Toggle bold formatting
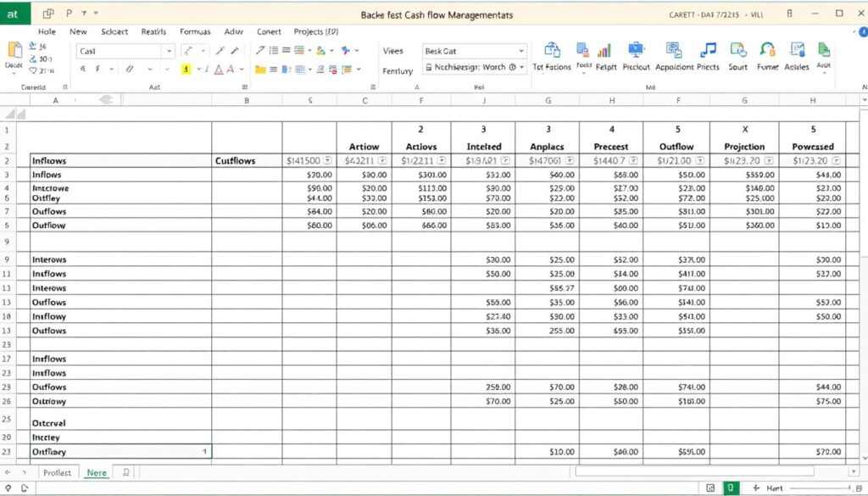 pyautogui.click(x=82, y=68)
